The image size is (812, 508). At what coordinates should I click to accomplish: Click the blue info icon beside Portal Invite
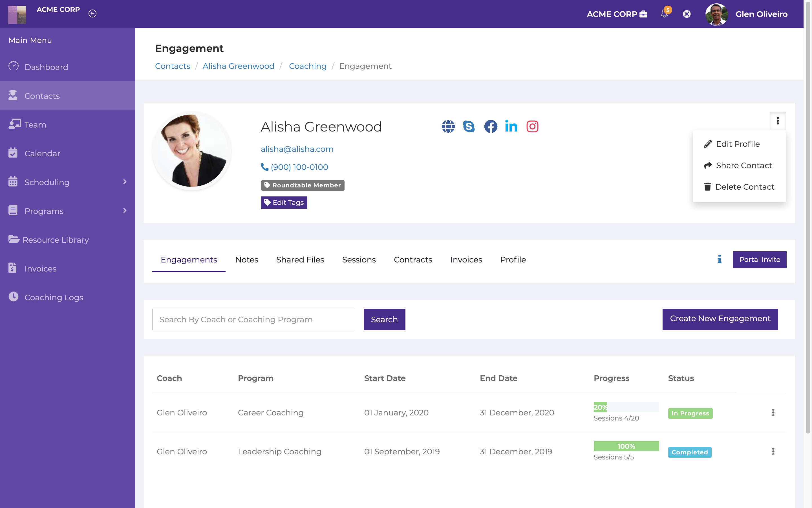click(x=720, y=259)
